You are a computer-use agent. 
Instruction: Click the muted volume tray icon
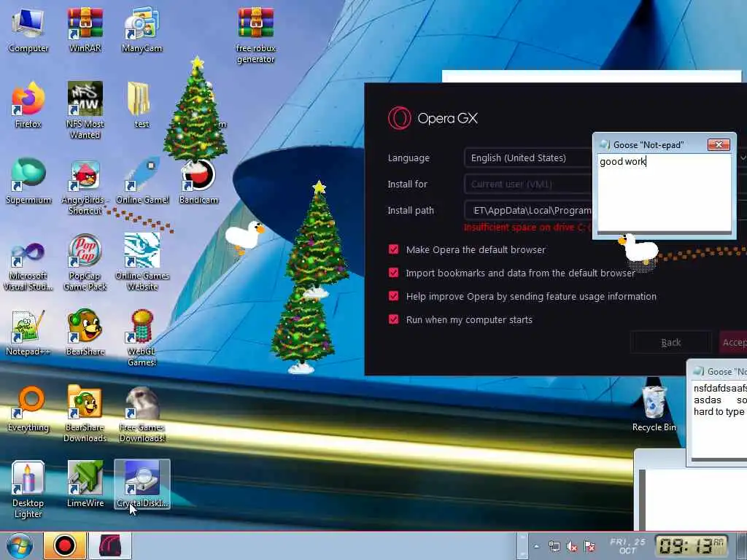point(571,547)
